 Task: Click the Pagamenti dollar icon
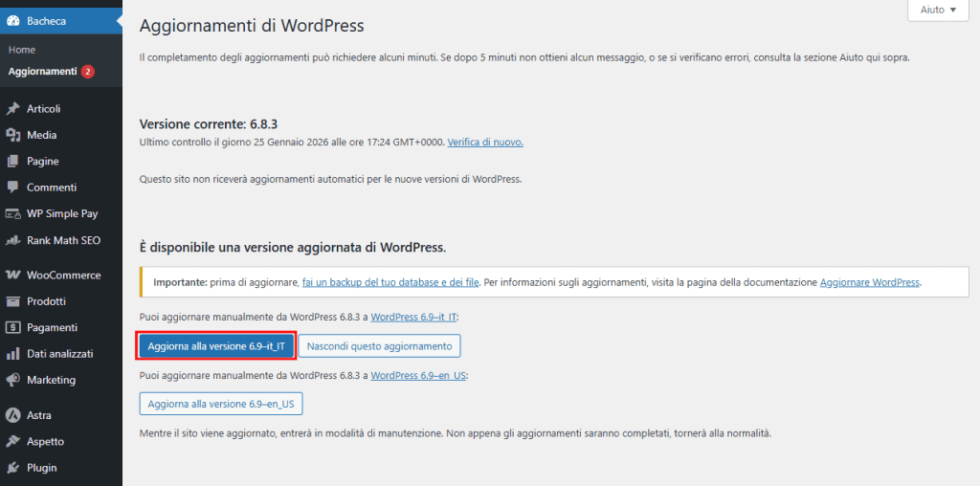pyautogui.click(x=12, y=327)
